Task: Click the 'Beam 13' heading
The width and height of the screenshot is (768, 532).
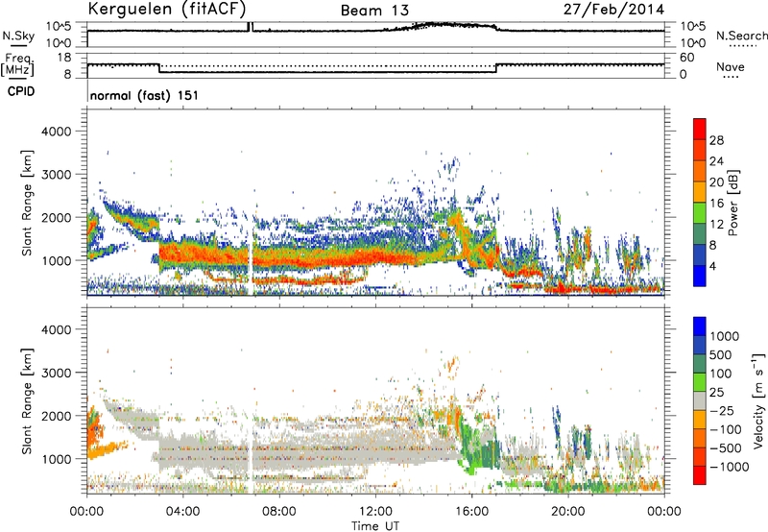Action: click(x=374, y=10)
